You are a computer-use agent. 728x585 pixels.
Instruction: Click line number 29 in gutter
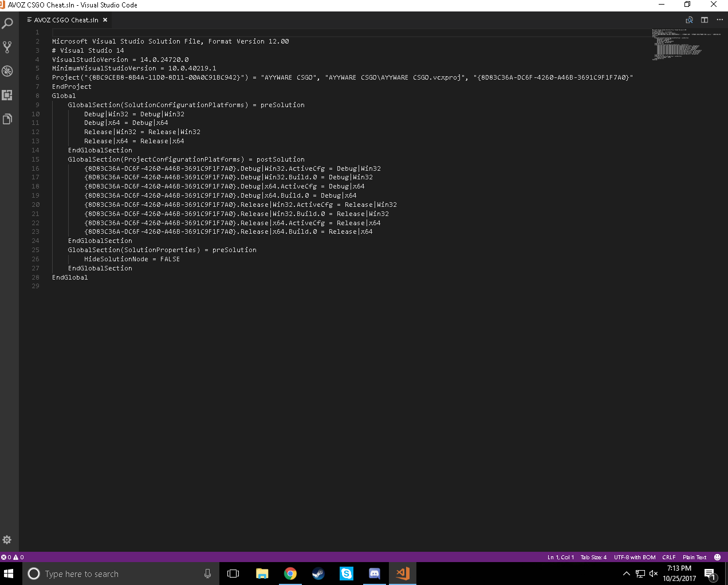36,286
